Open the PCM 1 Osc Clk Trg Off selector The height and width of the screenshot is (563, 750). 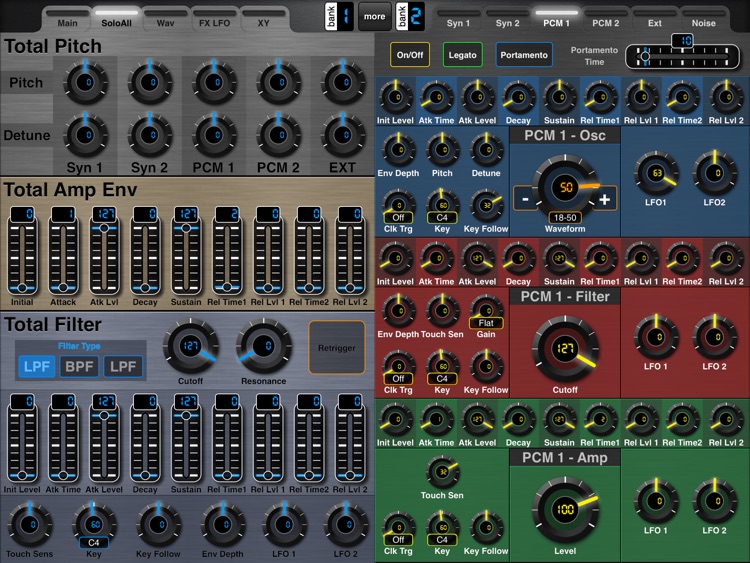click(x=398, y=217)
